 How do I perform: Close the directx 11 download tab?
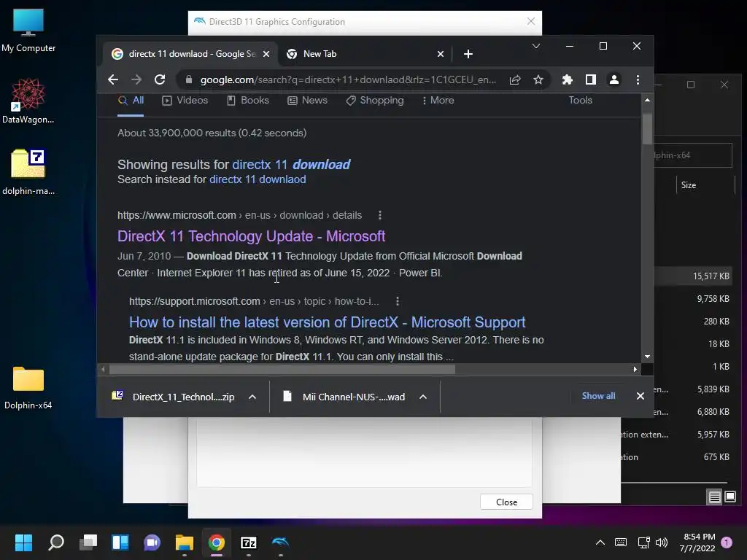point(266,54)
